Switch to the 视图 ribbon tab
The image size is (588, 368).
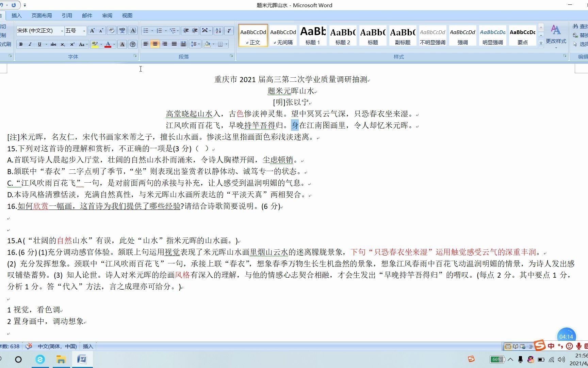tap(127, 15)
